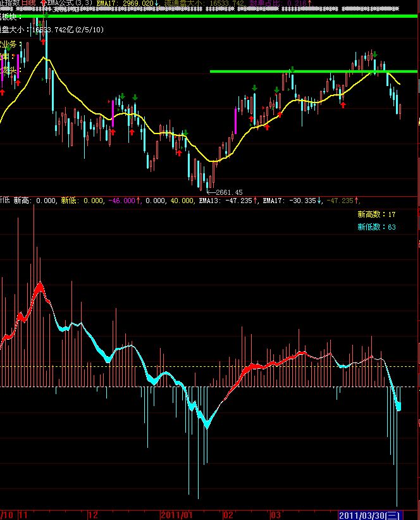Image resolution: width=420 pixels, height=520 pixels.
Task: Click the 新高数：17 label
Action: (376, 214)
